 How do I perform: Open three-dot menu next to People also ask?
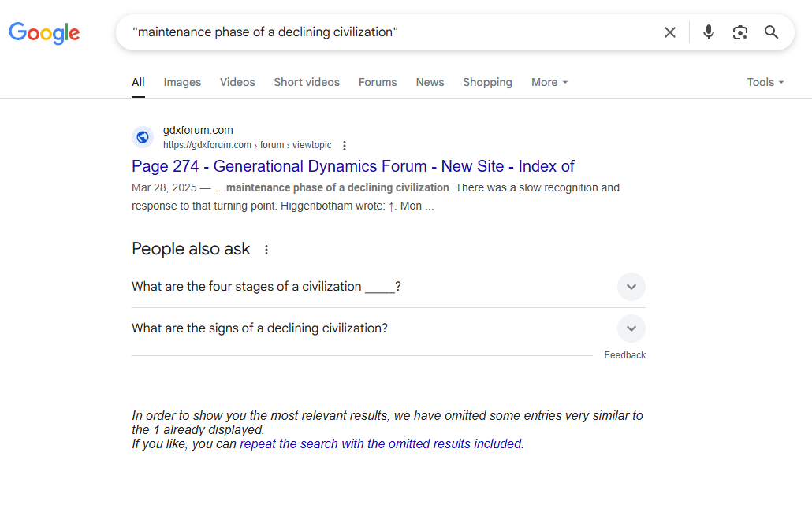(266, 250)
